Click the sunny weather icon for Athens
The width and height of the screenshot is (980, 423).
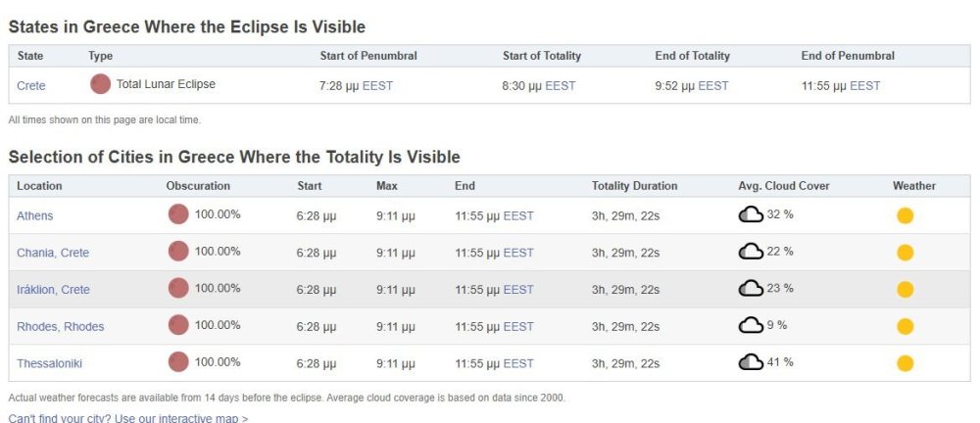pyautogui.click(x=905, y=215)
